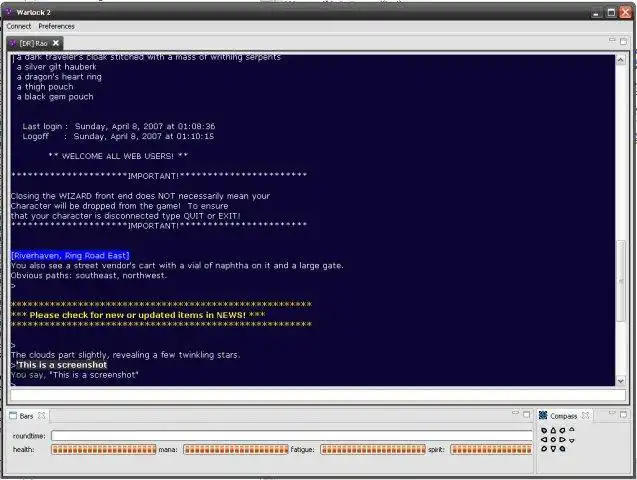Click the mana bar
The width and height of the screenshot is (637, 480).
coord(236,449)
